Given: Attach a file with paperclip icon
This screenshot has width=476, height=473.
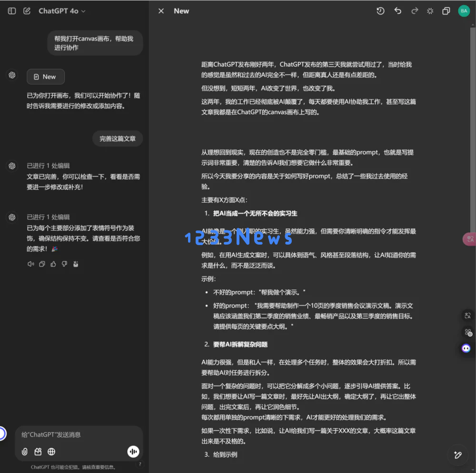Looking at the screenshot, I should click(x=25, y=452).
